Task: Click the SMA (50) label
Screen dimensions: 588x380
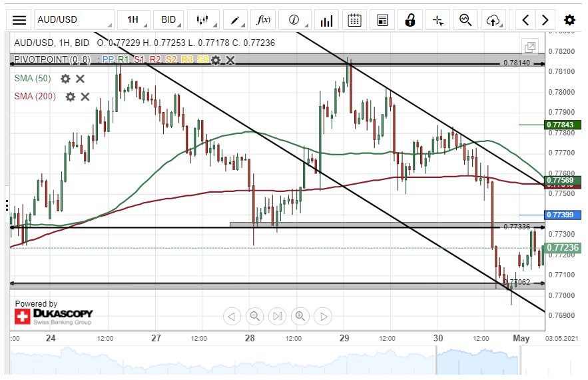Action: (33, 79)
